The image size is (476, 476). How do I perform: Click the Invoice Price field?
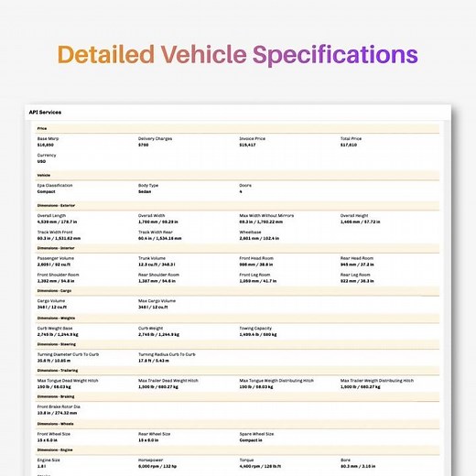coord(253,142)
